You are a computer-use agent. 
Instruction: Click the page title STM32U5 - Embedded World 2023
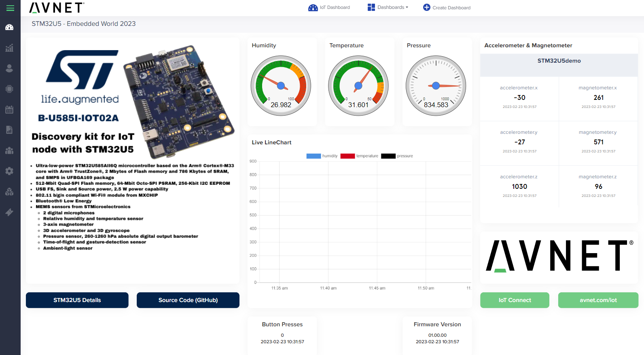pyautogui.click(x=84, y=24)
